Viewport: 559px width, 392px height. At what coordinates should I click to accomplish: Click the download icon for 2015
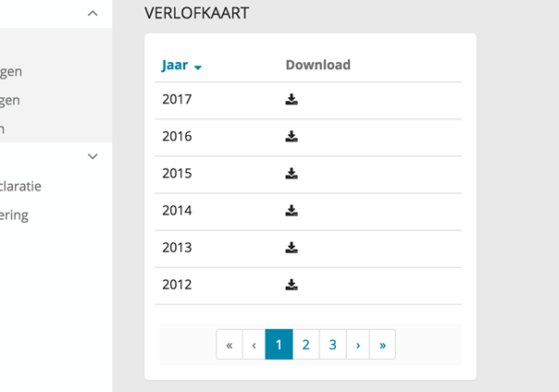tap(292, 174)
